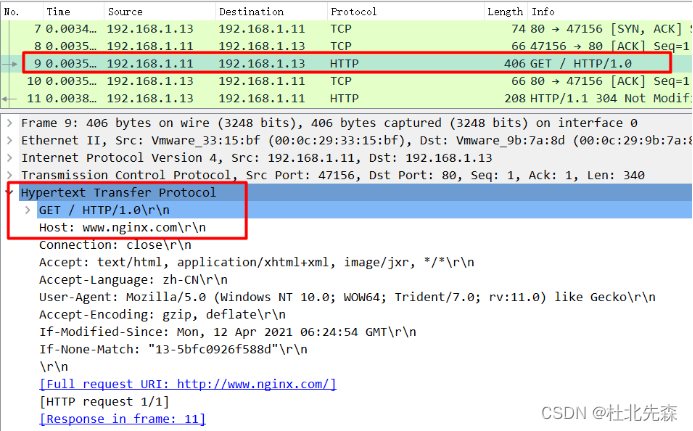This screenshot has width=693, height=431.
Task: Follow the Response in frame: 11 link
Action: tap(122, 419)
